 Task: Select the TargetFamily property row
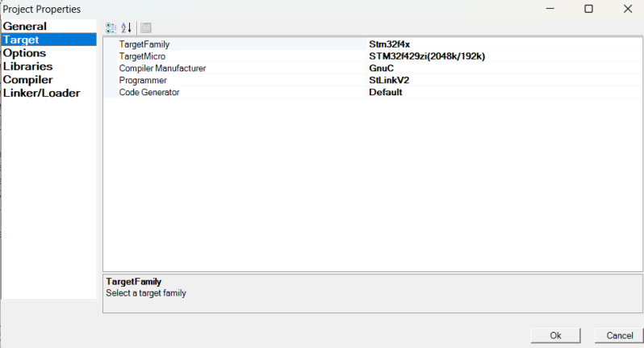coord(144,44)
